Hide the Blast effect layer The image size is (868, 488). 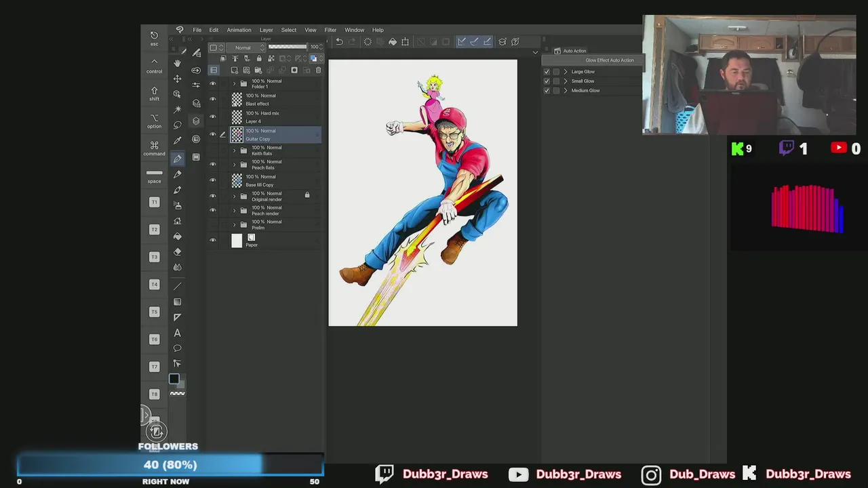click(213, 100)
